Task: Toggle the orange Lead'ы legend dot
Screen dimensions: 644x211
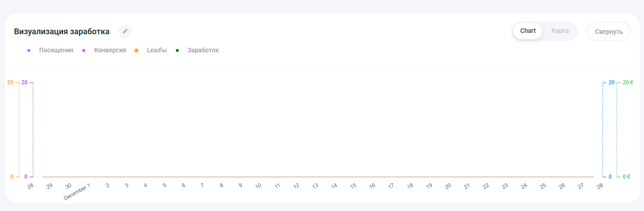Action: (x=136, y=50)
